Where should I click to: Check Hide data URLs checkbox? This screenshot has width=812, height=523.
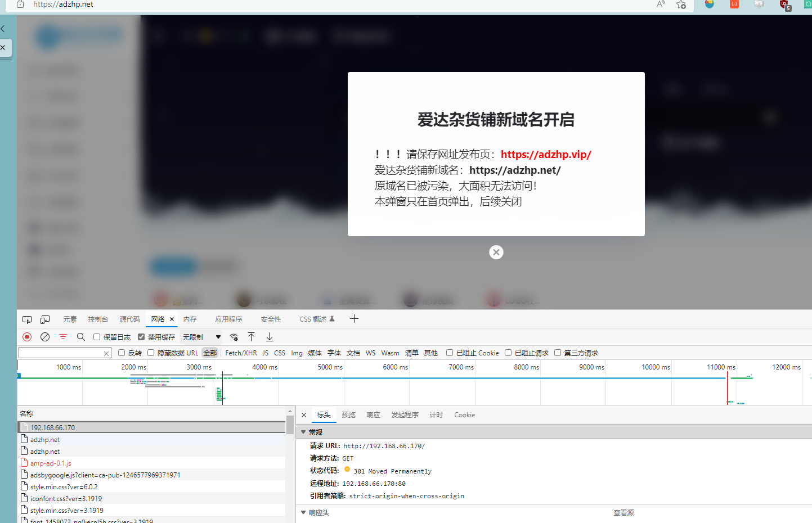pyautogui.click(x=151, y=353)
